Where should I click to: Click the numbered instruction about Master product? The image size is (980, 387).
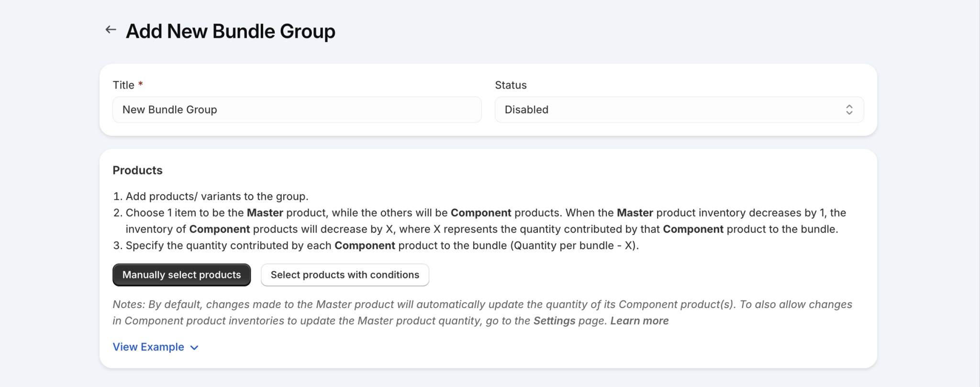[479, 221]
